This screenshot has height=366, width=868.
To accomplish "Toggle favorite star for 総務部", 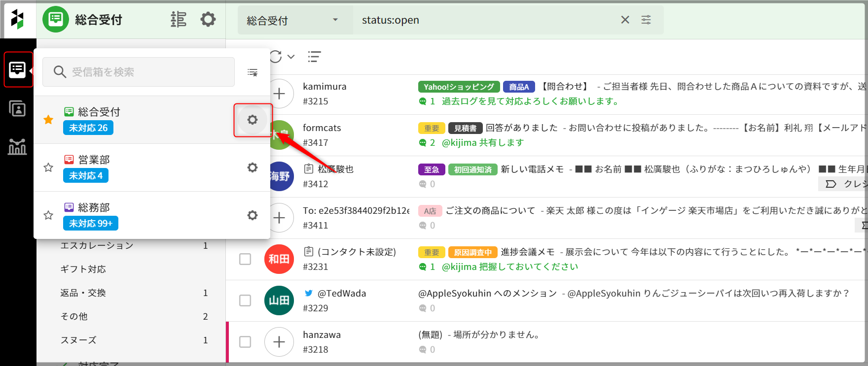I will 48,215.
